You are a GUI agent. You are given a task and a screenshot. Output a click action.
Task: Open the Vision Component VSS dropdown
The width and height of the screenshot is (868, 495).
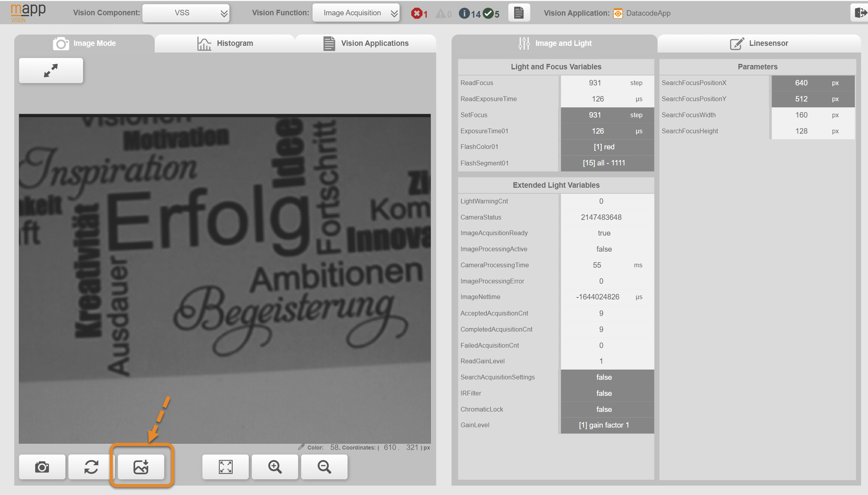[x=186, y=13]
